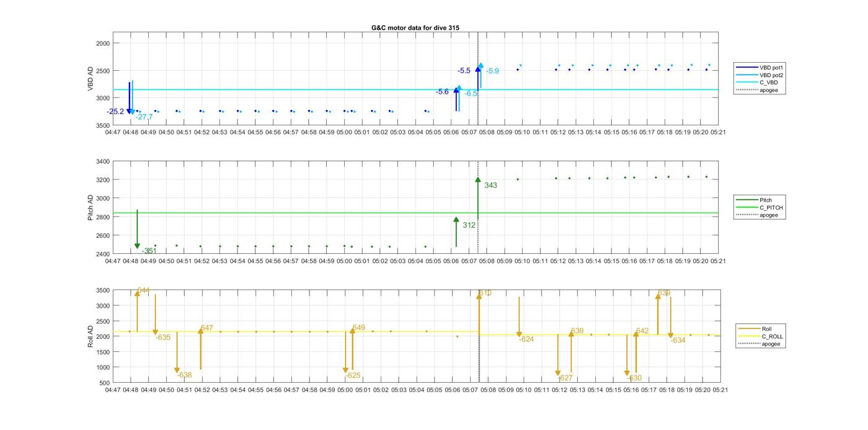The image size is (868, 430).
Task: Click the '-6.5' VBD annotation
Action: pos(471,94)
